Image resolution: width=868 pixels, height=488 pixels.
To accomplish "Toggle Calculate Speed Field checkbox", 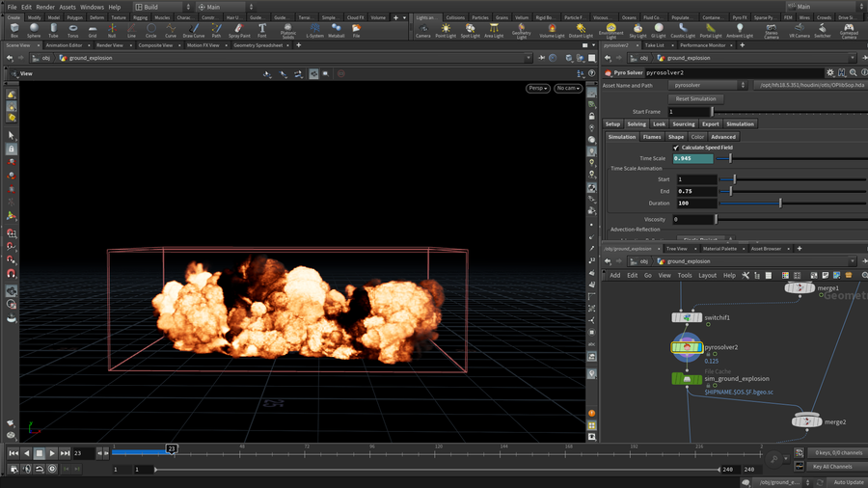I will click(x=676, y=148).
